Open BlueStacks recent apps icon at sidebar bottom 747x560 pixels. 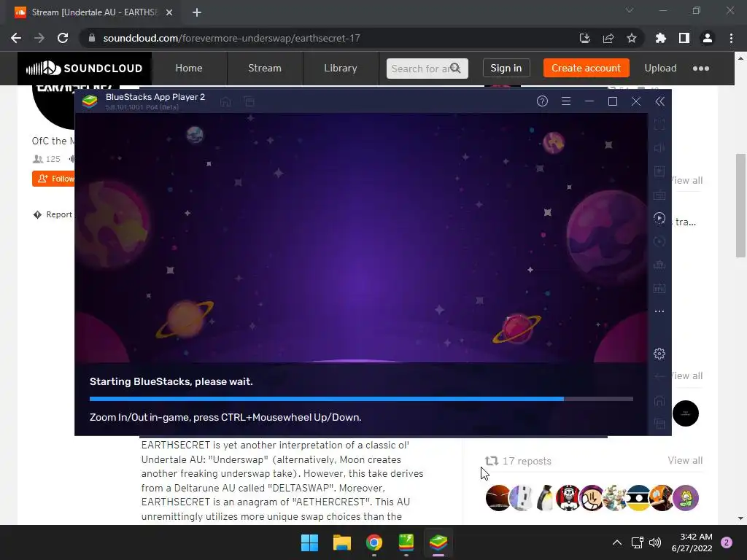tap(659, 424)
